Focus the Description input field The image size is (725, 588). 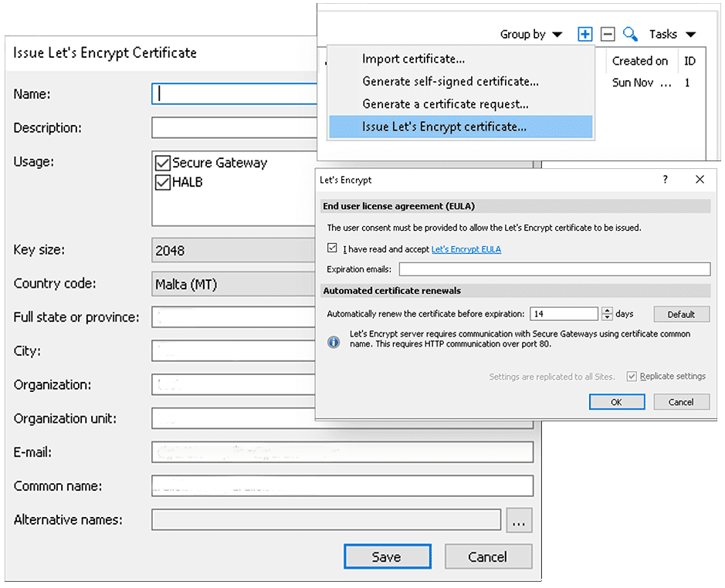pos(234,127)
